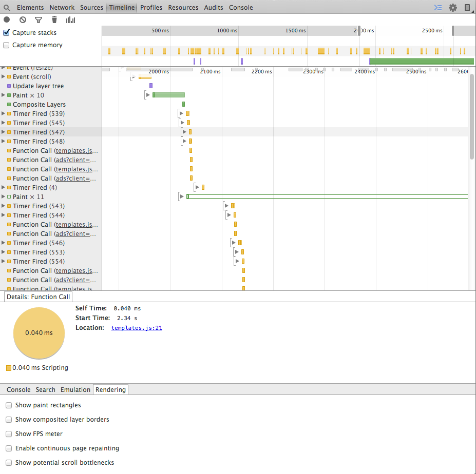The width and height of the screenshot is (476, 474).
Task: Enable Show FPS meter option
Action: (9, 434)
